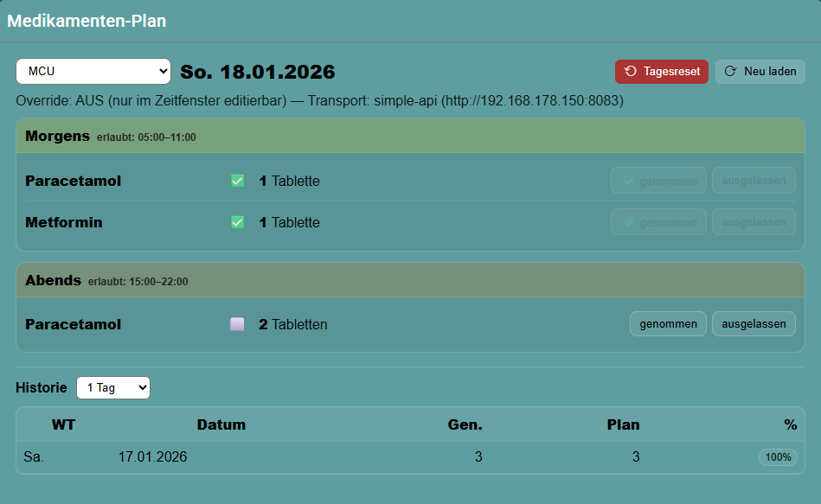The image size is (821, 504).
Task: Click the Plan column header
Action: coord(623,424)
